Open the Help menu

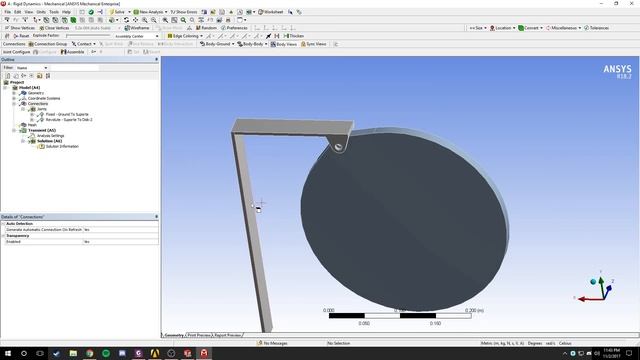click(x=67, y=12)
